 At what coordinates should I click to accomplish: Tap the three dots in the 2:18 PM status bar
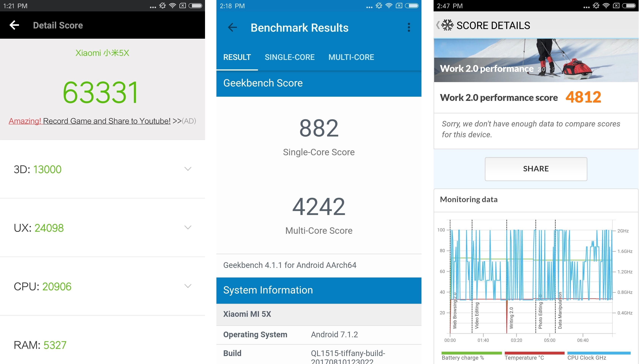point(369,7)
